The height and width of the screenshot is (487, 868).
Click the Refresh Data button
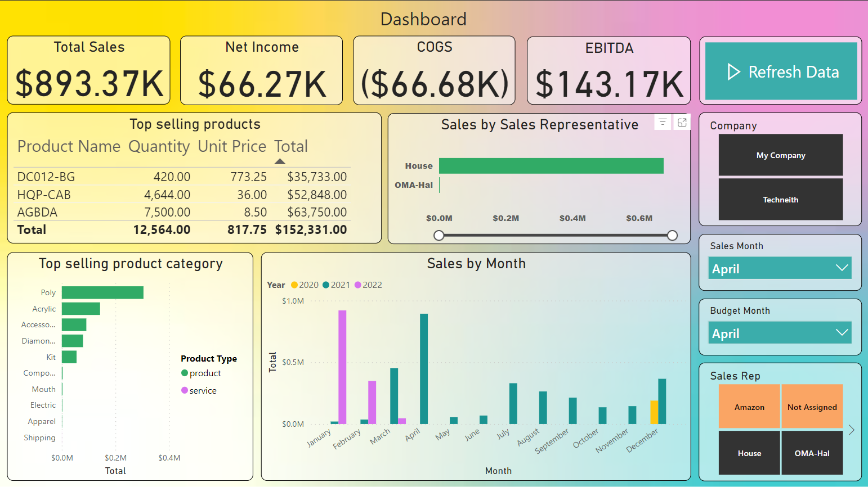coord(780,71)
